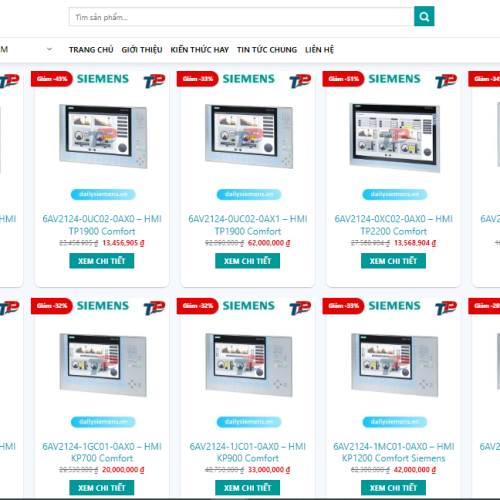Click SIEMENS logo on the KP900 Comfort card
The width and height of the screenshot is (500, 500).
coord(249,306)
